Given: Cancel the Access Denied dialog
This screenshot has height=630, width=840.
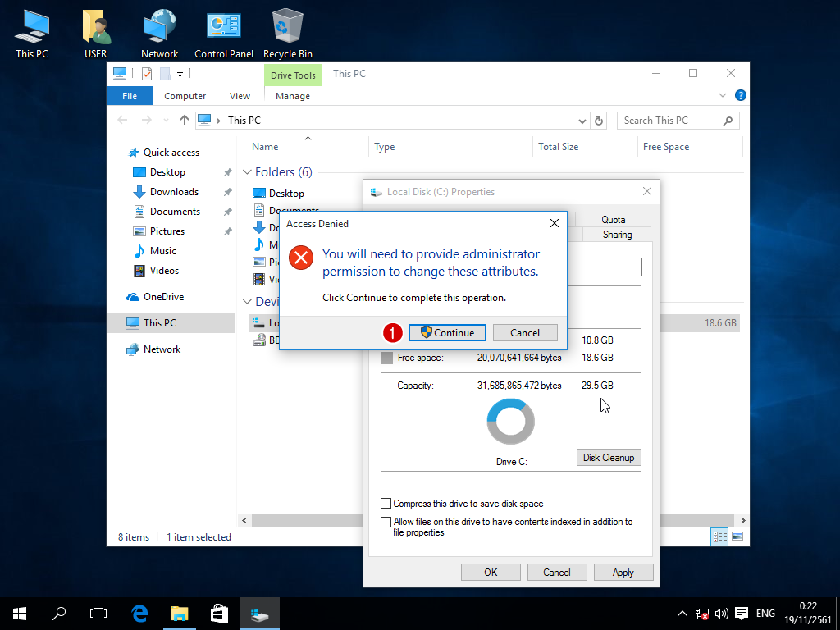Looking at the screenshot, I should click(x=525, y=332).
